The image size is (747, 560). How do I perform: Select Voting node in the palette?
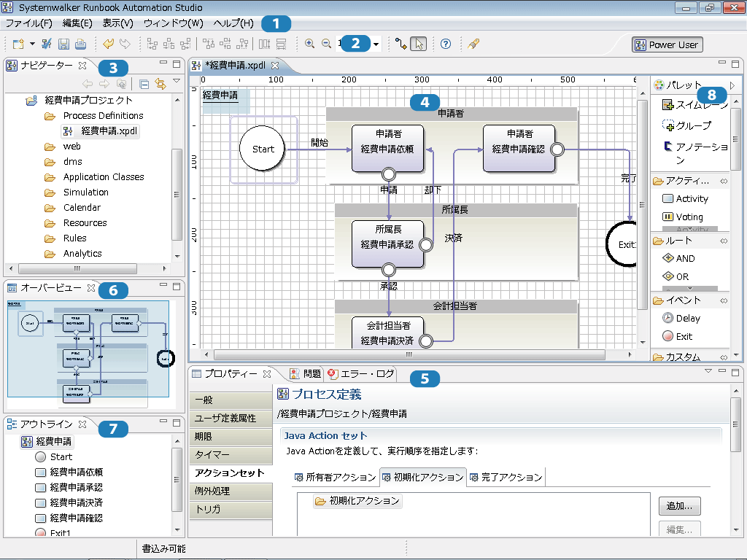(683, 217)
